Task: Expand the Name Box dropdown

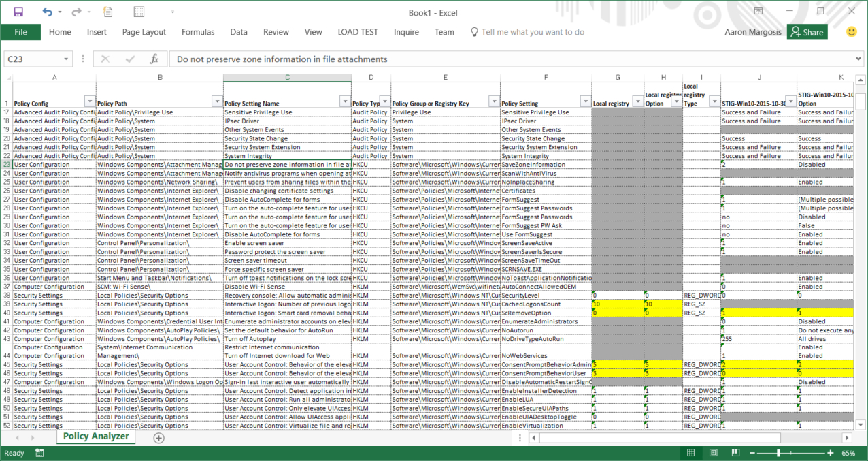Action: click(x=66, y=59)
